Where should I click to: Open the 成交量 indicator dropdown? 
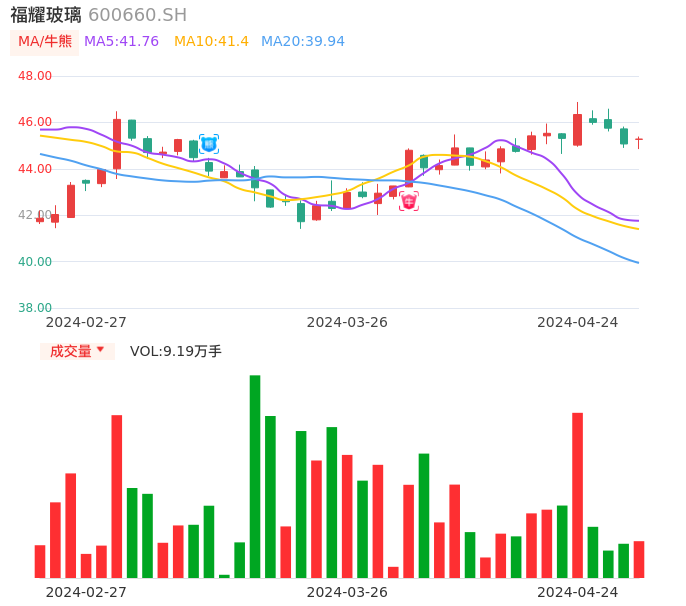pyautogui.click(x=77, y=351)
